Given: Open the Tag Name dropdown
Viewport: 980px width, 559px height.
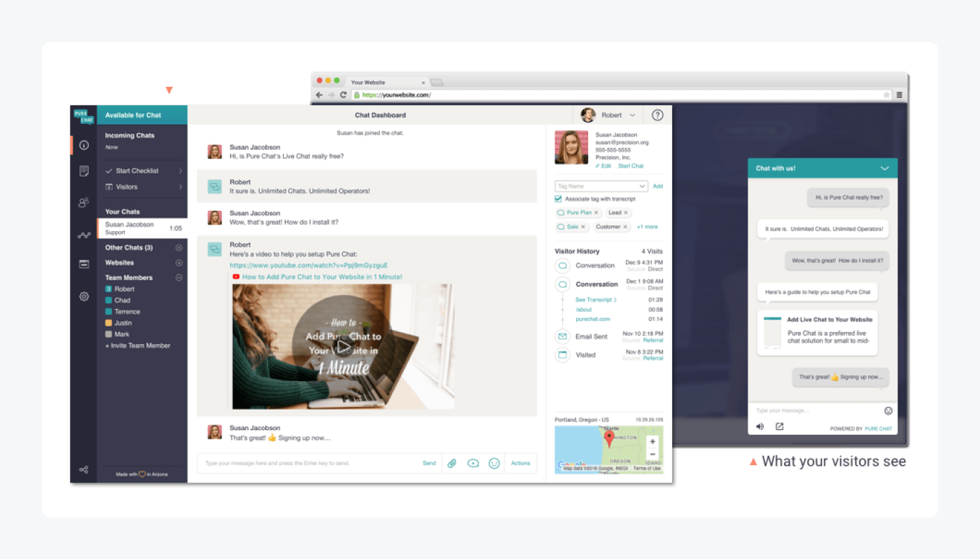Looking at the screenshot, I should pos(601,186).
